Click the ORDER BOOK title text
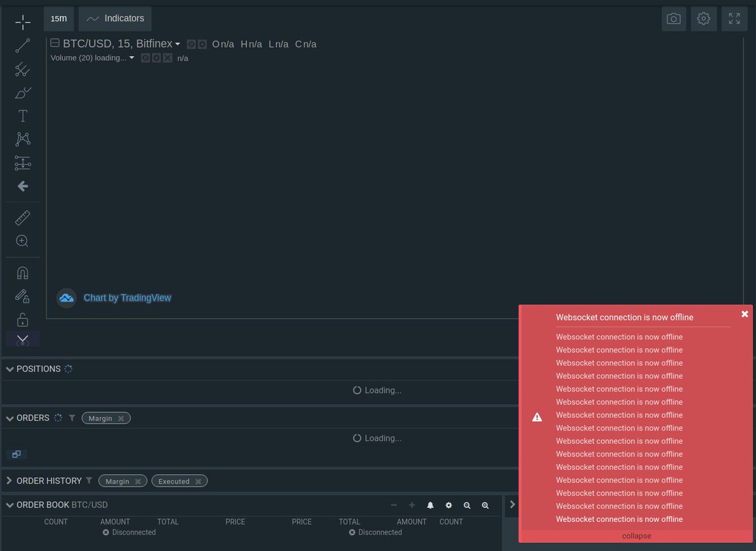 (43, 505)
